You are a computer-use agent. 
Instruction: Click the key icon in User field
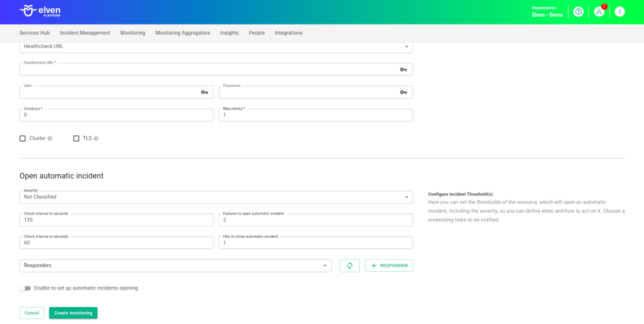pos(204,92)
